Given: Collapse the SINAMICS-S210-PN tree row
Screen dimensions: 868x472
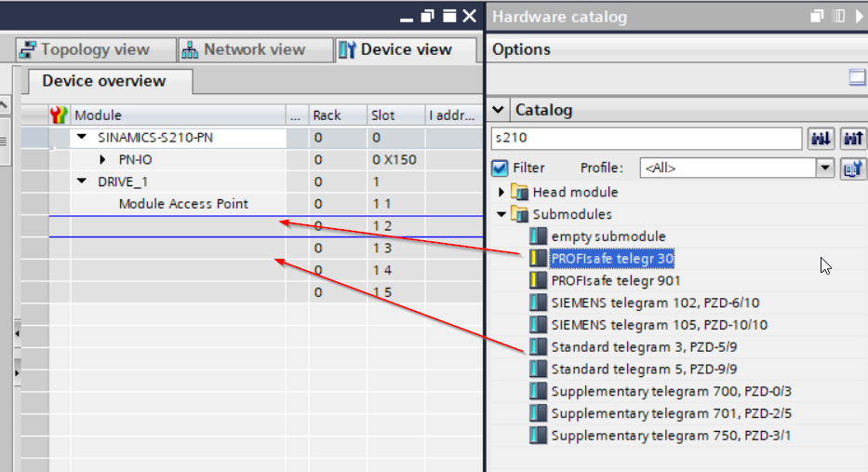Looking at the screenshot, I should [x=82, y=137].
